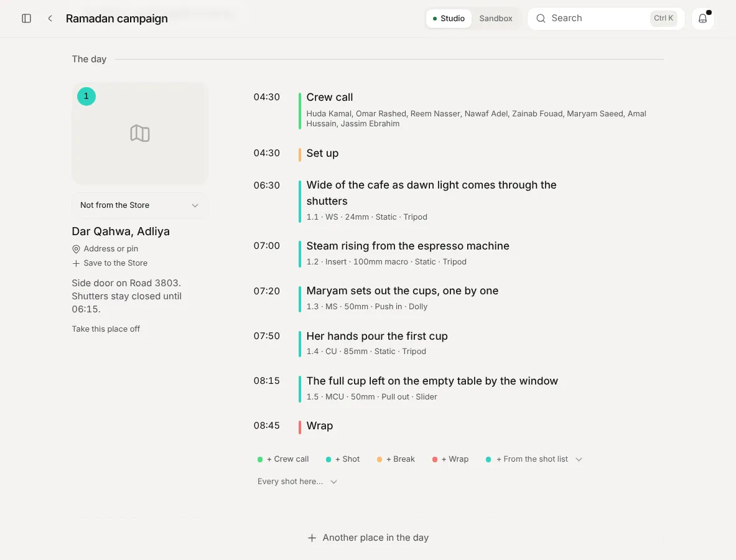The image size is (736, 560).
Task: Add a Shot entry to schedule
Action: pos(343,459)
